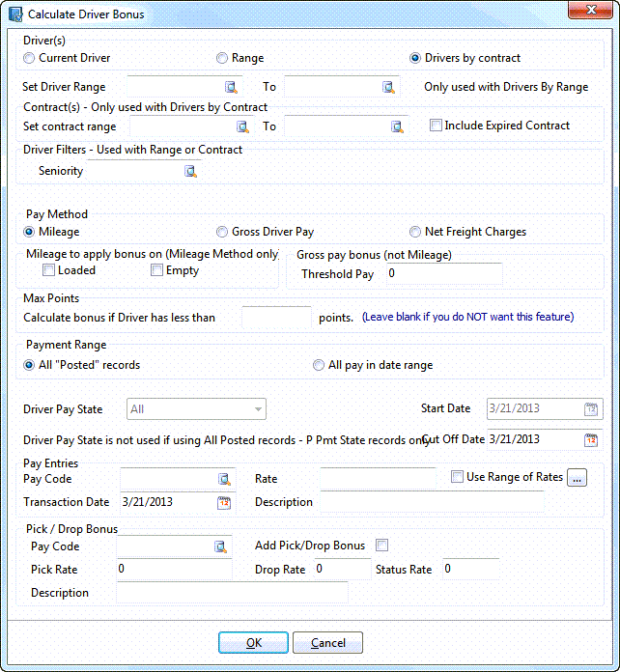Enable Include Expired Contract checkbox

tap(437, 126)
